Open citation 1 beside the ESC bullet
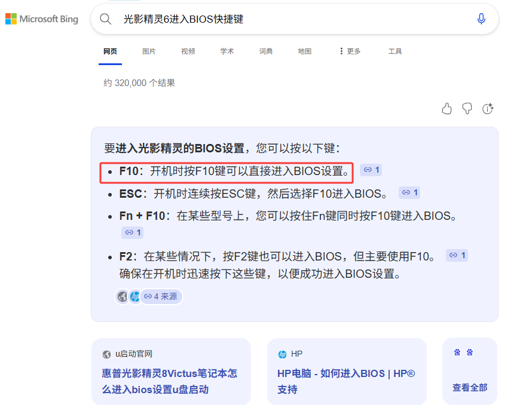Viewport: 523px width, 420px height. (x=409, y=192)
